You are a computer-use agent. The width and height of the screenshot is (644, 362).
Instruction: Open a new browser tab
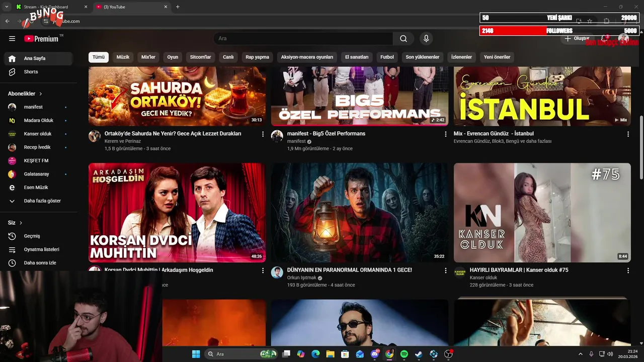point(178,7)
